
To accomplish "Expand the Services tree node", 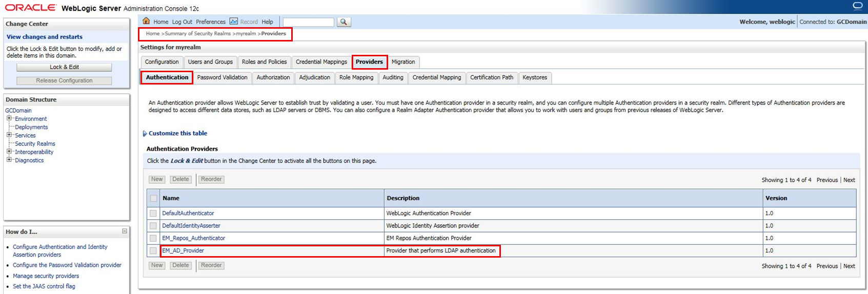I will click(9, 135).
